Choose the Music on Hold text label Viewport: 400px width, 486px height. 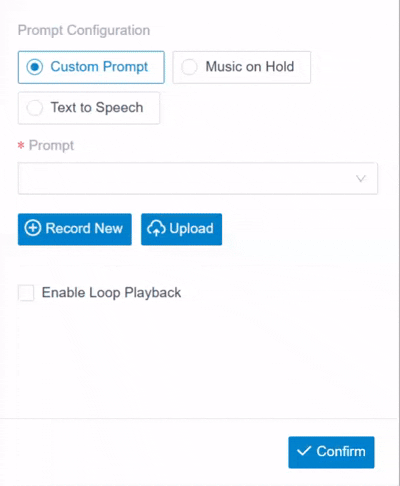250,67
